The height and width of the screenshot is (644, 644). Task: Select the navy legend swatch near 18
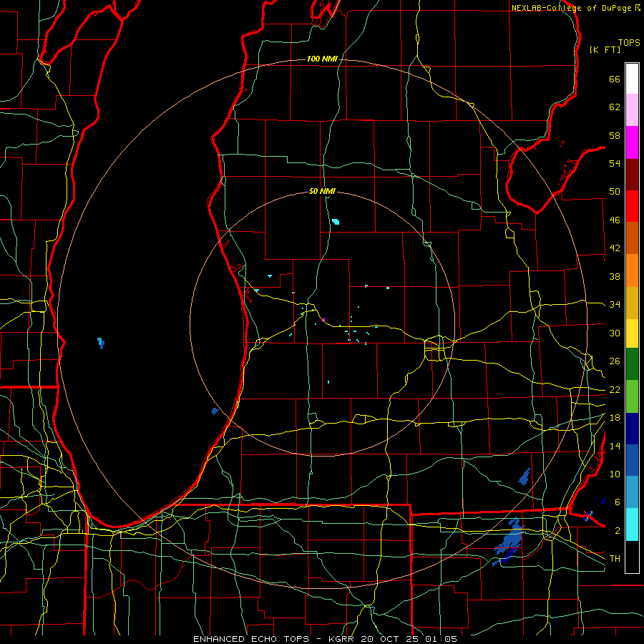pos(632,429)
